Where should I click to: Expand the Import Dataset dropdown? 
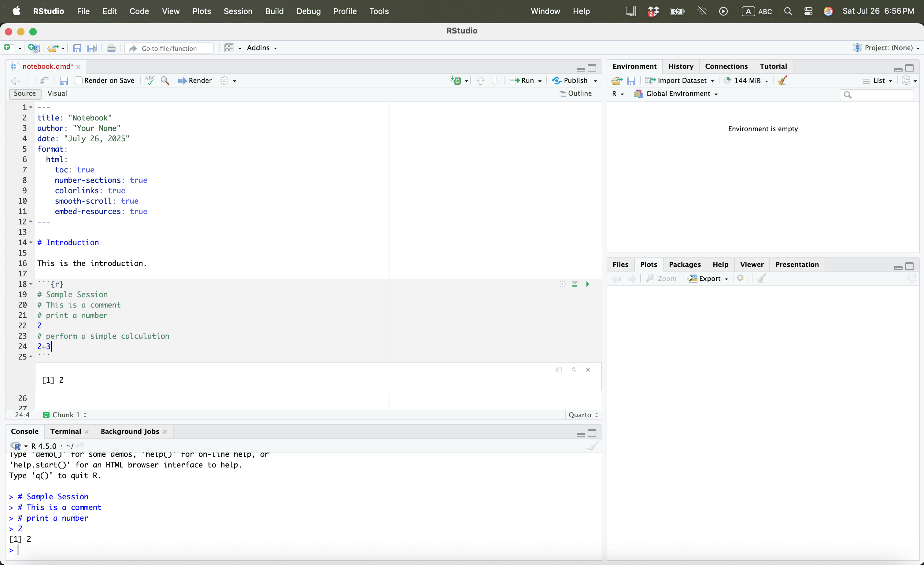coord(712,81)
